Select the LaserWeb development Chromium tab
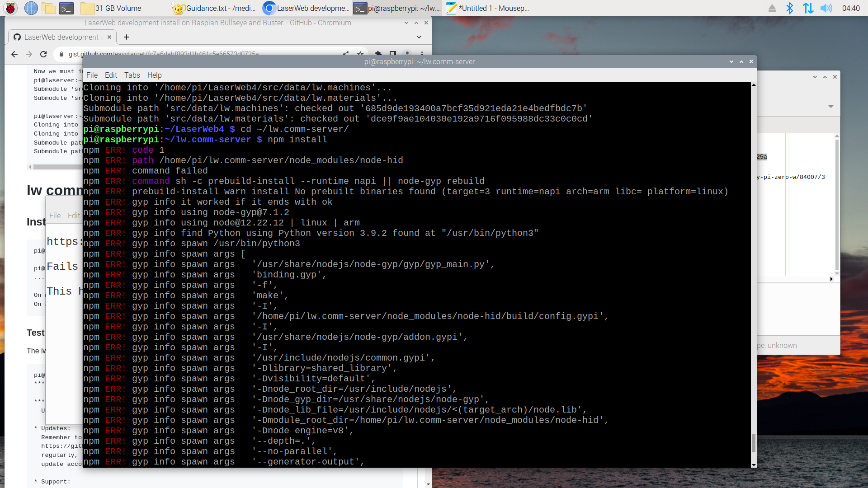This screenshot has width=868, height=488. 62,37
